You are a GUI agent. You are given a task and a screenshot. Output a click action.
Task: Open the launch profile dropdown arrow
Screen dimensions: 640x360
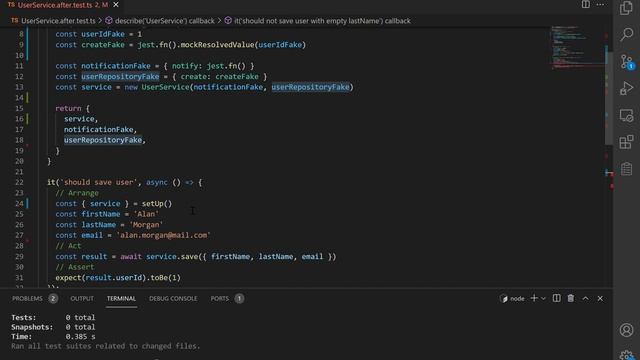click(543, 298)
